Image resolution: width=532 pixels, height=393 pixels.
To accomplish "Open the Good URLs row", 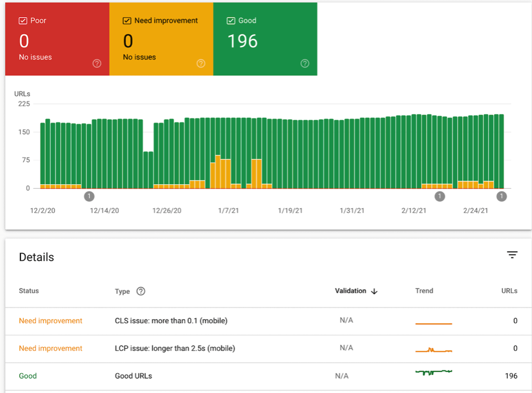I will [268, 377].
